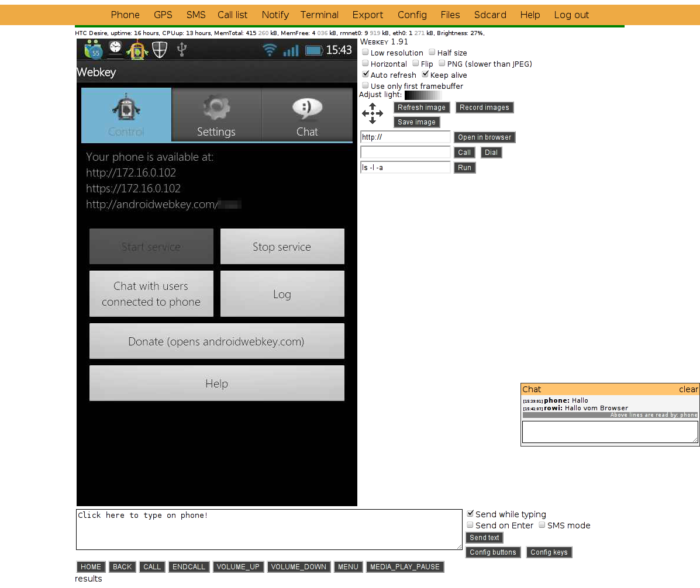This screenshot has width=700, height=588.
Task: Tap the shield icon in status bar
Action: [x=160, y=50]
